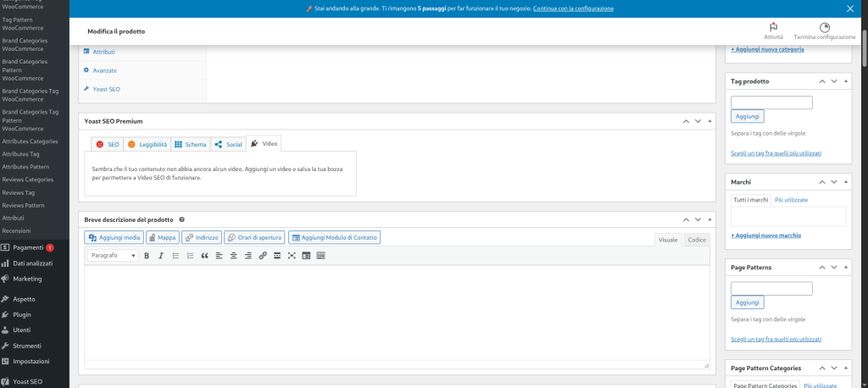This screenshot has width=868, height=388.
Task: Open the Attività flag icon
Action: [x=773, y=27]
